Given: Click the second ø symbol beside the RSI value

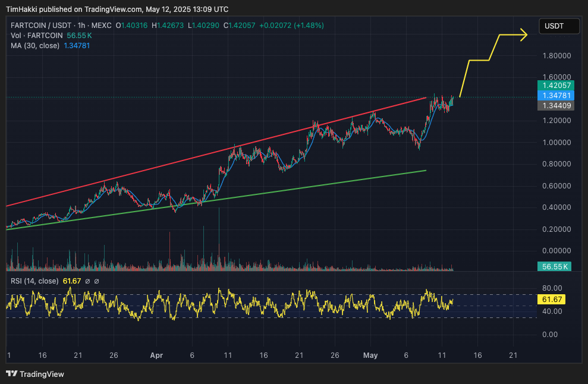Looking at the screenshot, I should pyautogui.click(x=96, y=281).
